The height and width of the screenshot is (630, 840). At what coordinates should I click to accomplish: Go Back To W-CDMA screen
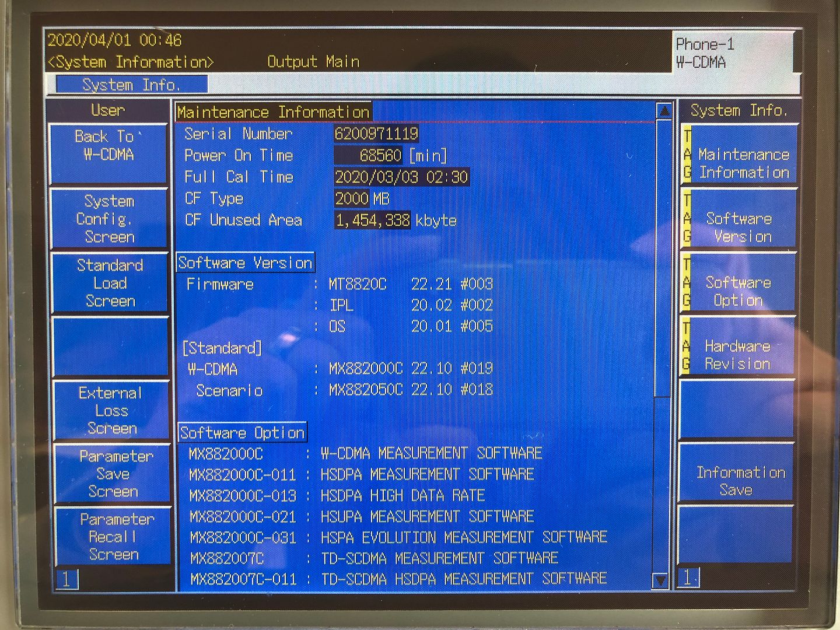[108, 154]
